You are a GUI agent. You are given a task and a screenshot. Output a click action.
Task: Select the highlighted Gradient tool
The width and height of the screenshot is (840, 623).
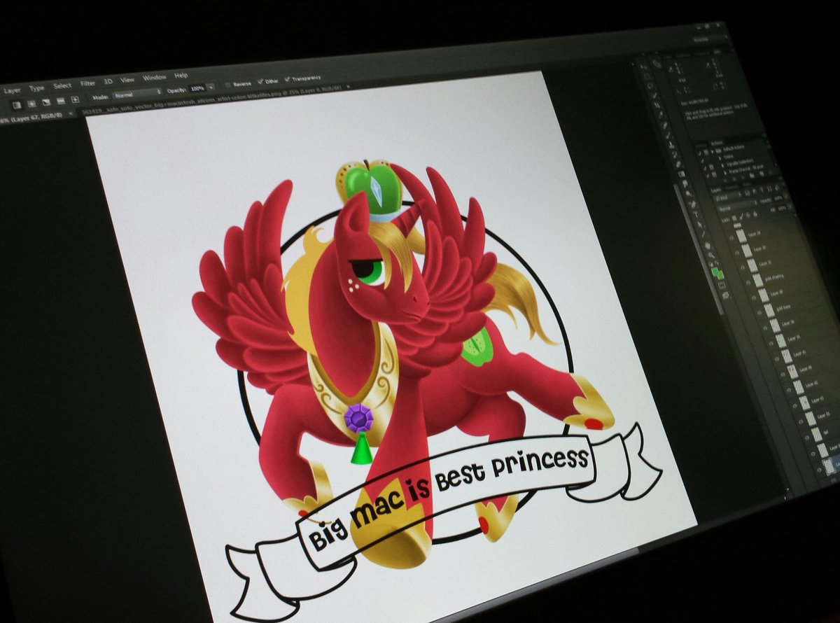(x=682, y=174)
